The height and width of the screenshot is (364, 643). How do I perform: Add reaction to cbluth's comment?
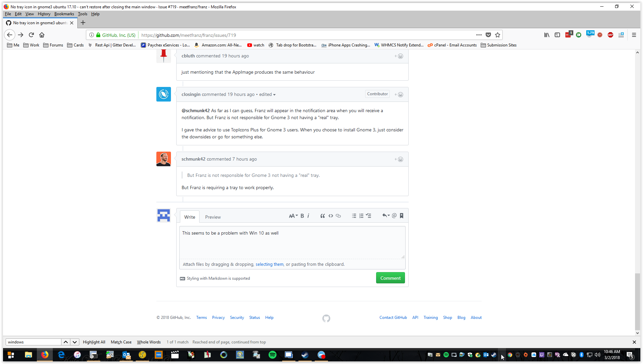[399, 56]
